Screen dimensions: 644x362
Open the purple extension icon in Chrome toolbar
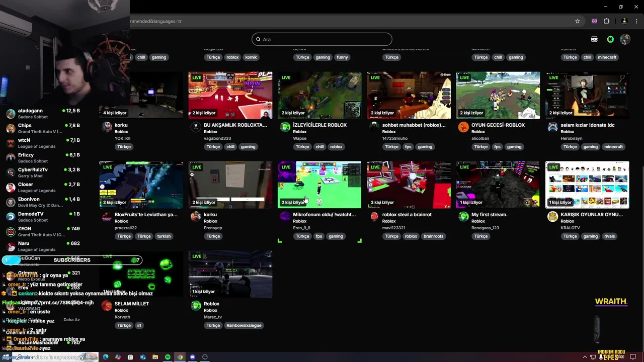(x=594, y=21)
